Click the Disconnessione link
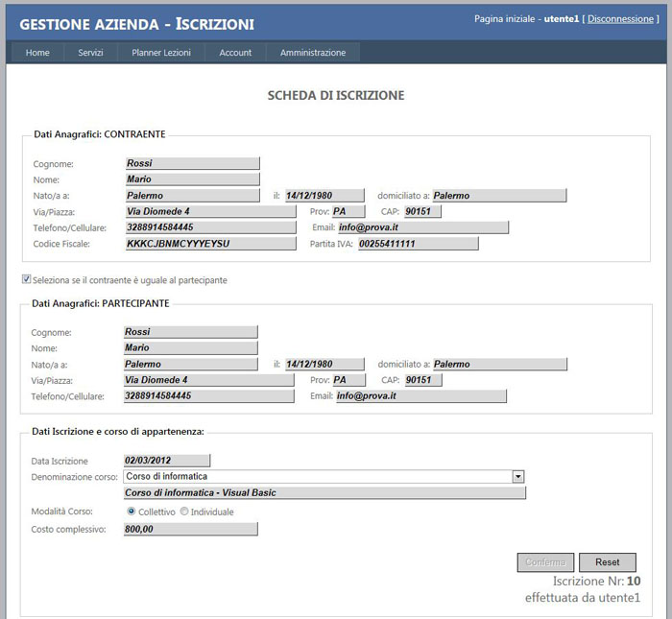 point(620,19)
